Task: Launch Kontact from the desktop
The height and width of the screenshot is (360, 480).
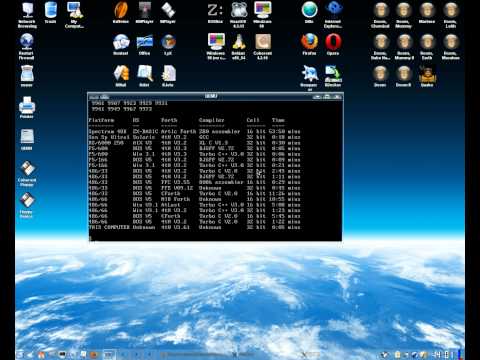Action: click(x=121, y=44)
